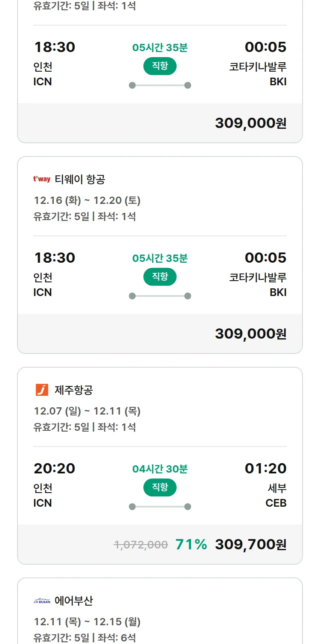The width and height of the screenshot is (320, 644).
Task: Click the 04시간 30분 flight duration
Action: 160,469
